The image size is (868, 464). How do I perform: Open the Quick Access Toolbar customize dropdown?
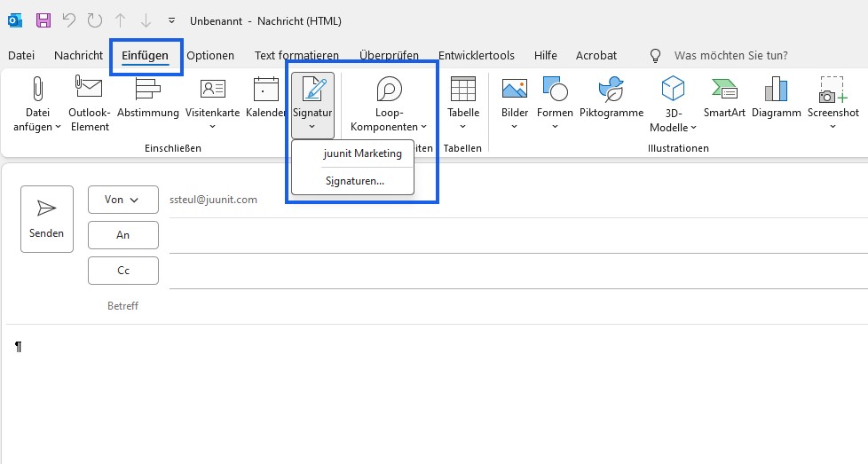coord(171,21)
